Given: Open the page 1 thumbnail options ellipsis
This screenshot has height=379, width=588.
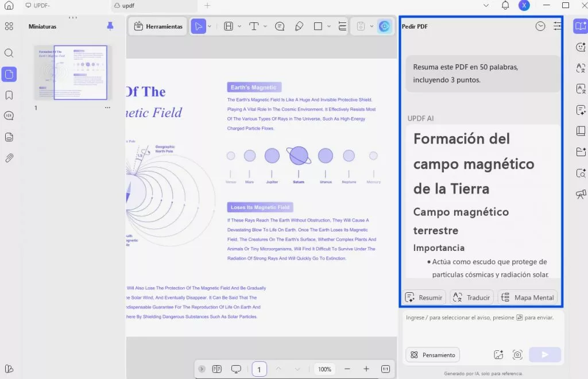Looking at the screenshot, I should tap(107, 107).
